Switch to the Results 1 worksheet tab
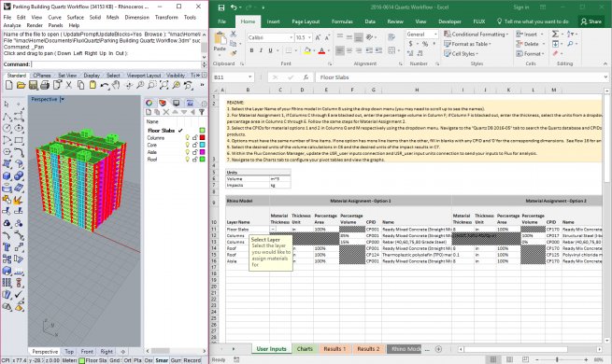The width and height of the screenshot is (612, 364). [334, 349]
